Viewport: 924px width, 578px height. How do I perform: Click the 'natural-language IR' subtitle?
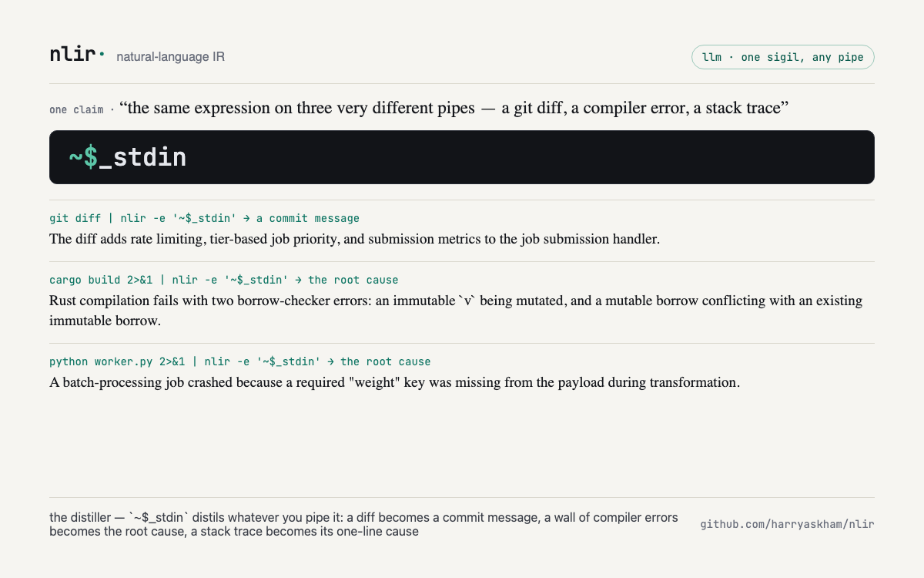[x=170, y=57]
